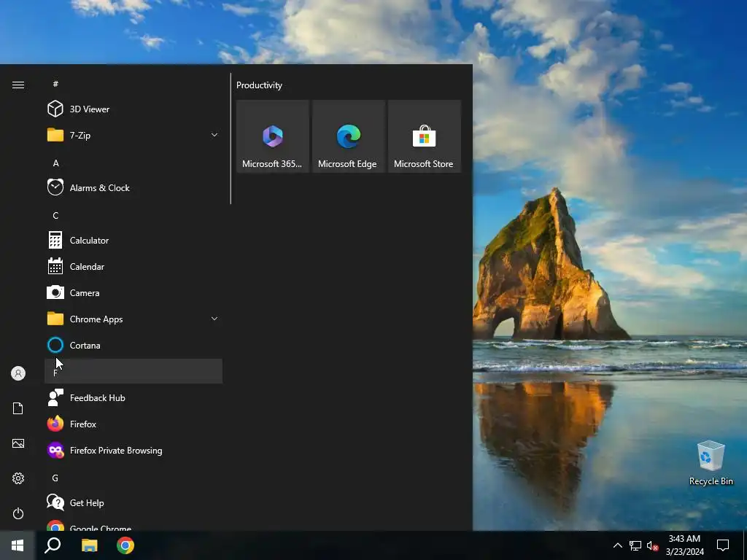This screenshot has width=747, height=560.
Task: Open File Explorer from the taskbar
Action: point(89,545)
